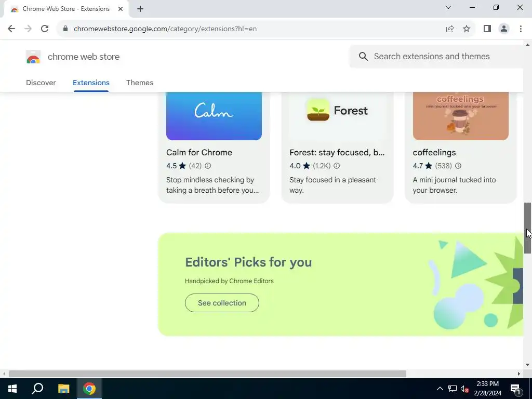Click the search magnifier icon in the store

pos(363,56)
